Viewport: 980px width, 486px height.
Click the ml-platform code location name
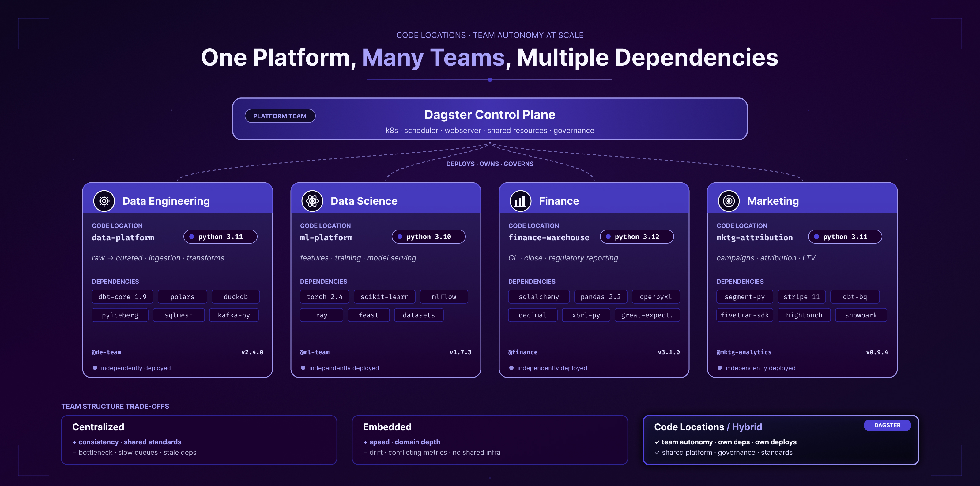point(326,237)
